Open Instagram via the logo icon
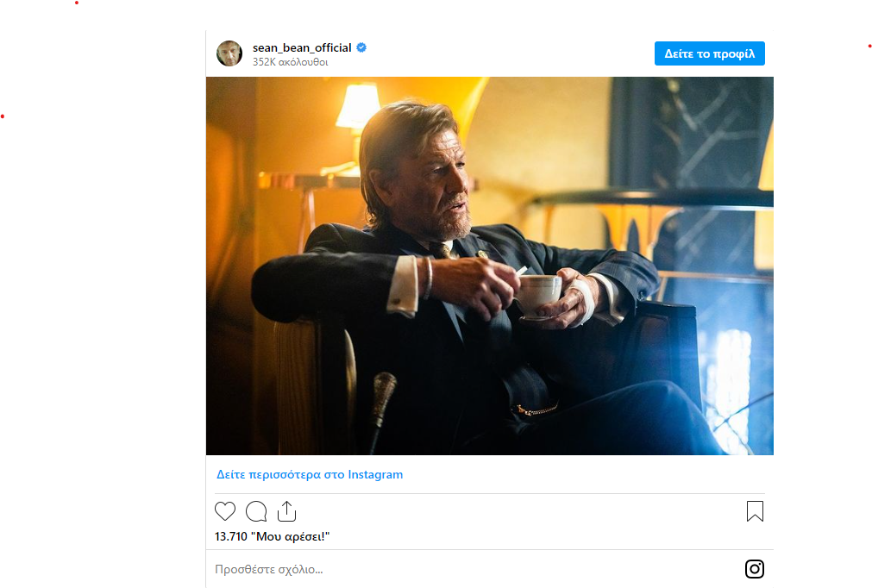The image size is (872, 588). tap(755, 569)
